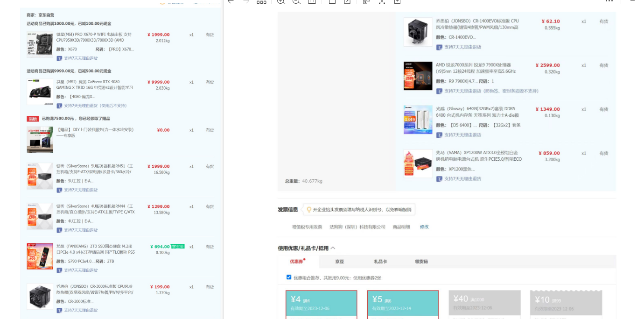Open the DIY assembly service gift thumbnail
Viewport: 644px width, 319px height.
(x=40, y=139)
